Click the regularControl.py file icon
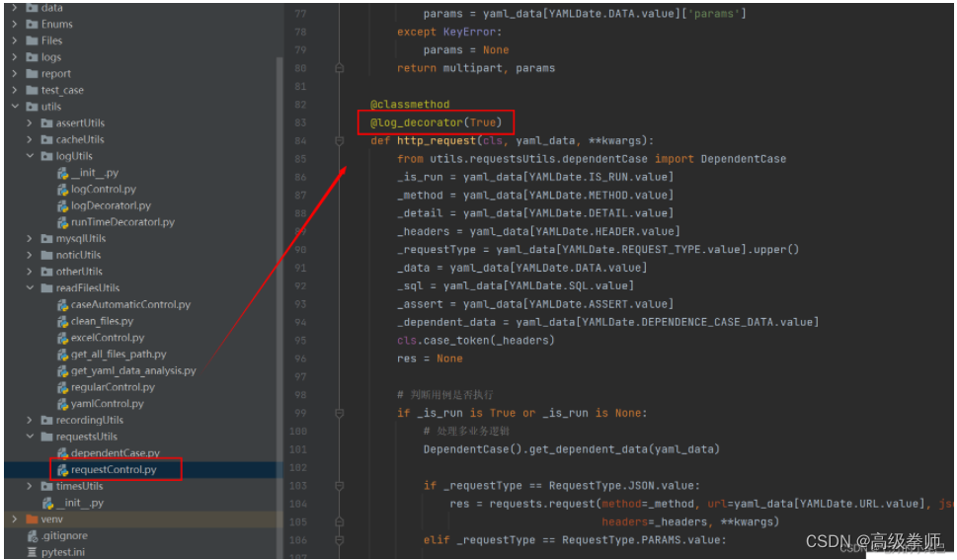 (62, 387)
